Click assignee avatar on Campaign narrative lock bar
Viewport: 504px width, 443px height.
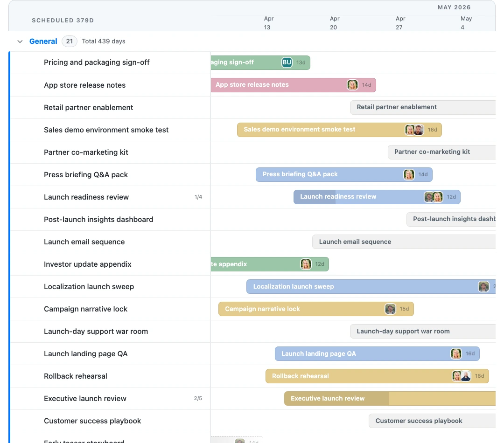tap(390, 309)
